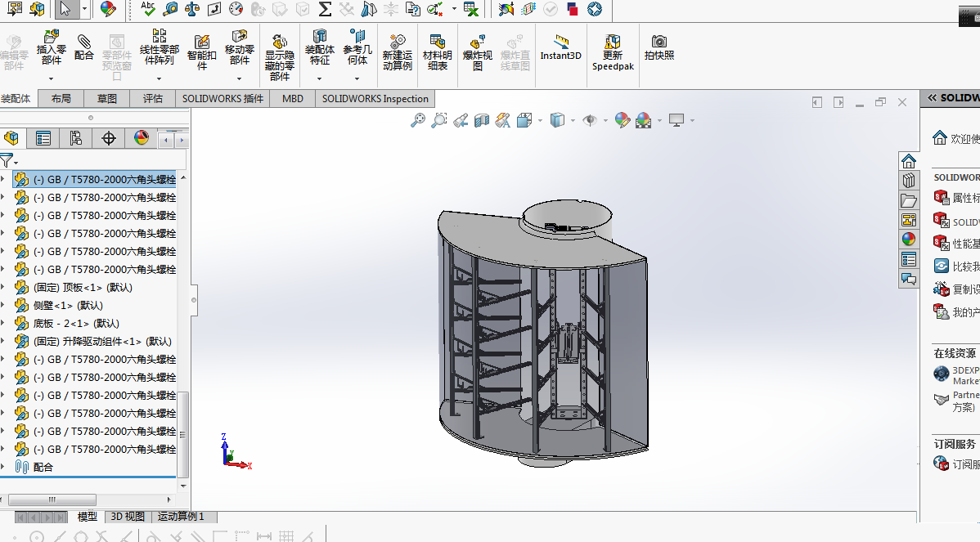This screenshot has width=980, height=542.
Task: Select the 线性零部件阵列 pattern tool
Action: [160, 47]
